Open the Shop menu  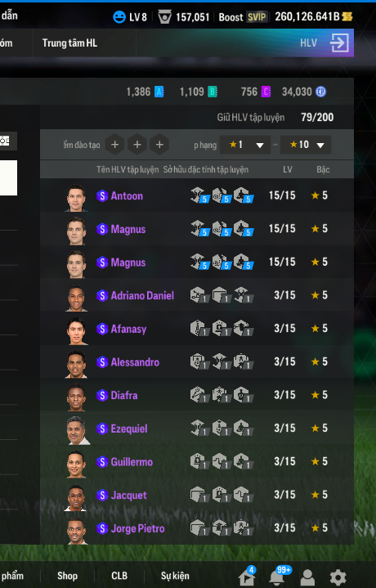coord(68,576)
